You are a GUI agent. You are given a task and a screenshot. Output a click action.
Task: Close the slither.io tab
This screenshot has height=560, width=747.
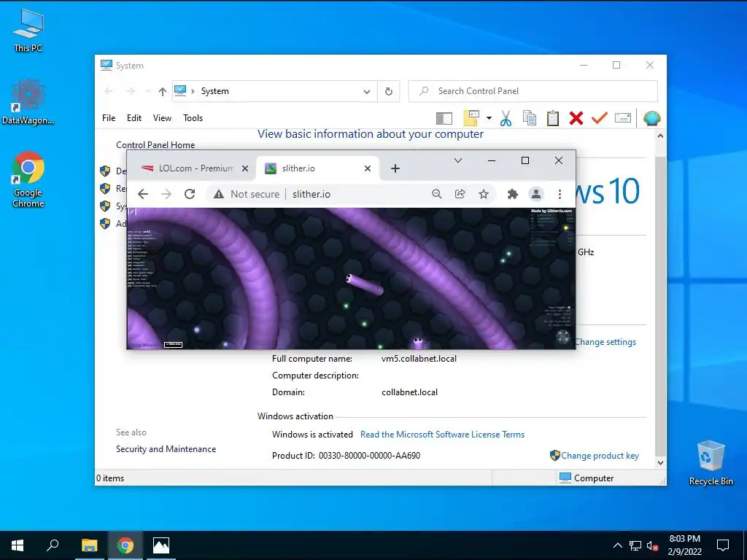coord(368,168)
